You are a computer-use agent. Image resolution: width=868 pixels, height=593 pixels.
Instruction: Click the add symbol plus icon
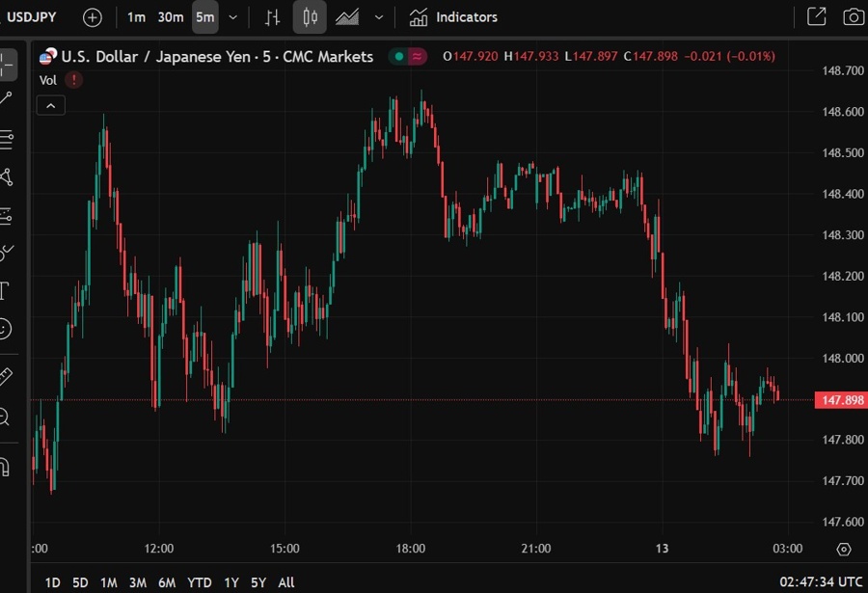[x=92, y=17]
